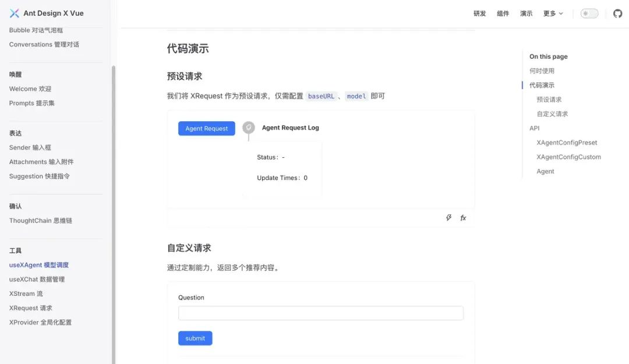Open Prompts 提示集 in sidebar
Screen dimensions: 629x364
click(x=31, y=103)
